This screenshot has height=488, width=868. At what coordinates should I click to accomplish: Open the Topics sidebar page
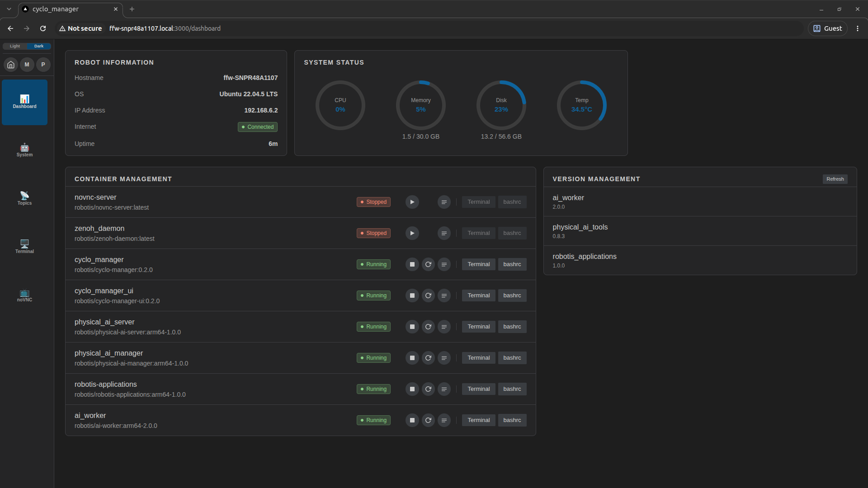click(x=24, y=199)
